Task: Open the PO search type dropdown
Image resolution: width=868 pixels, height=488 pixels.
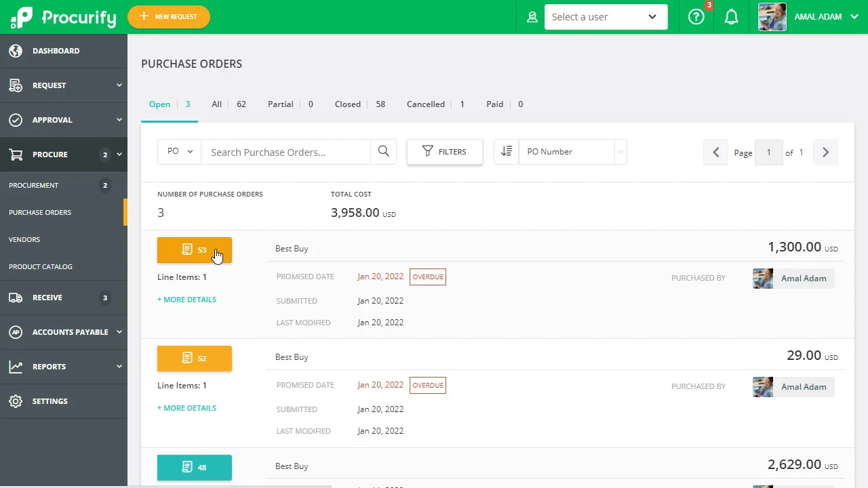Action: 180,152
